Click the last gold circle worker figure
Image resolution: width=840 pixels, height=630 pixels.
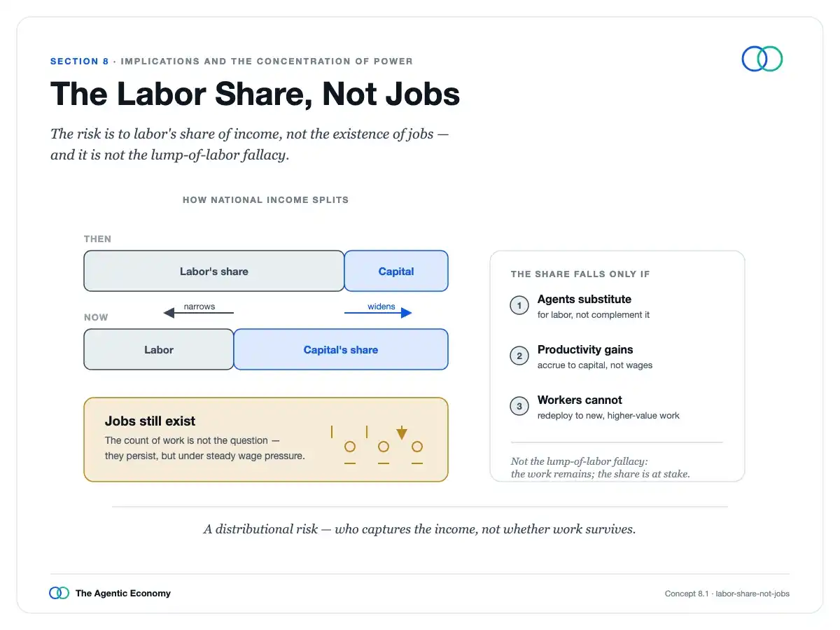tap(417, 447)
